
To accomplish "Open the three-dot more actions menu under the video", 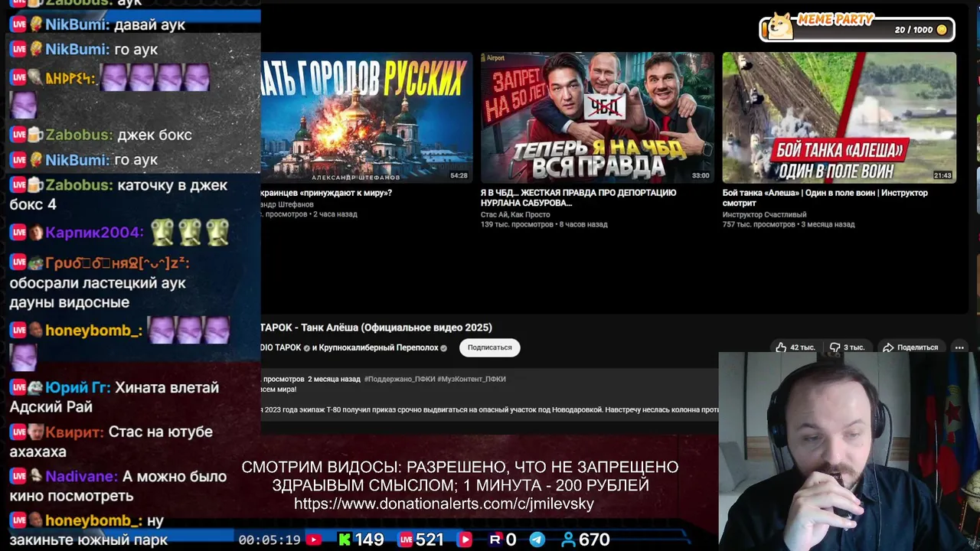I will [959, 347].
